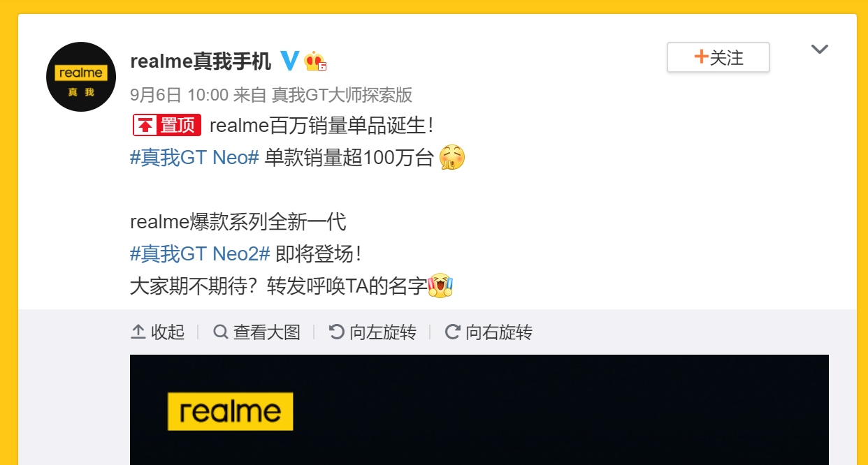
Task: Collapse the image with 收起
Action: pyautogui.click(x=158, y=332)
